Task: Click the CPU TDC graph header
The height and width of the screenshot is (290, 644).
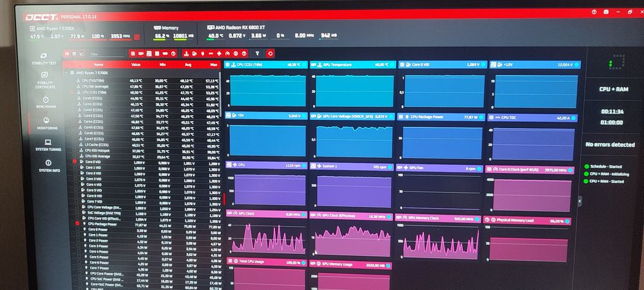Action: [533, 117]
